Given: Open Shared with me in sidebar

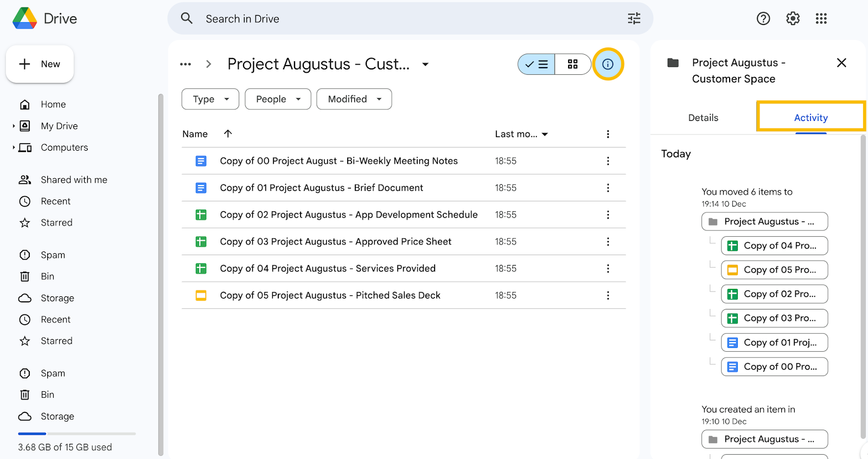Looking at the screenshot, I should 74,180.
